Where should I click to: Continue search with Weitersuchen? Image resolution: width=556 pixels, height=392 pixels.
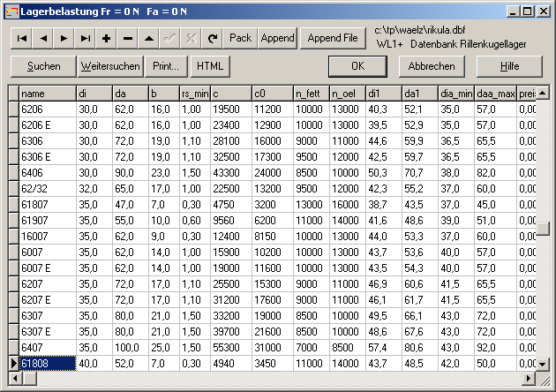click(110, 66)
